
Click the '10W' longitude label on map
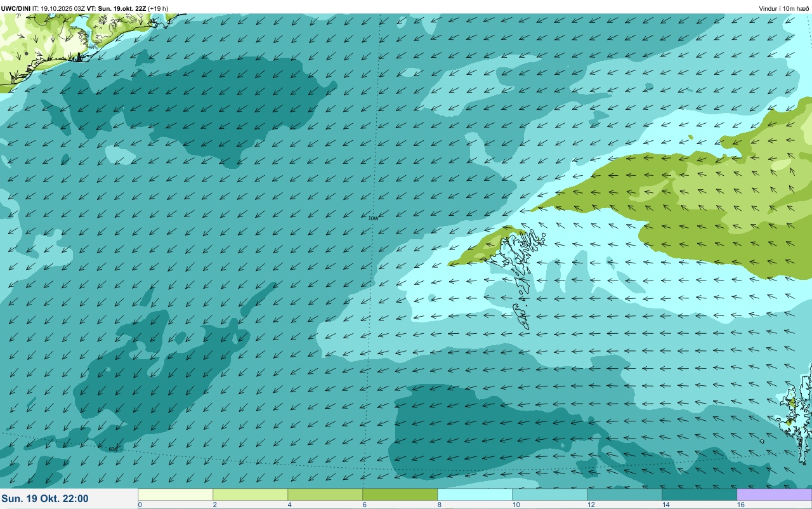point(374,218)
